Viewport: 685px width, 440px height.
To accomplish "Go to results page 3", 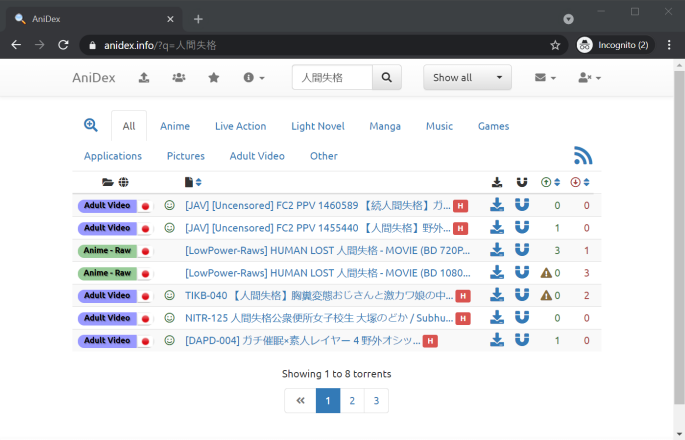I will pos(376,401).
